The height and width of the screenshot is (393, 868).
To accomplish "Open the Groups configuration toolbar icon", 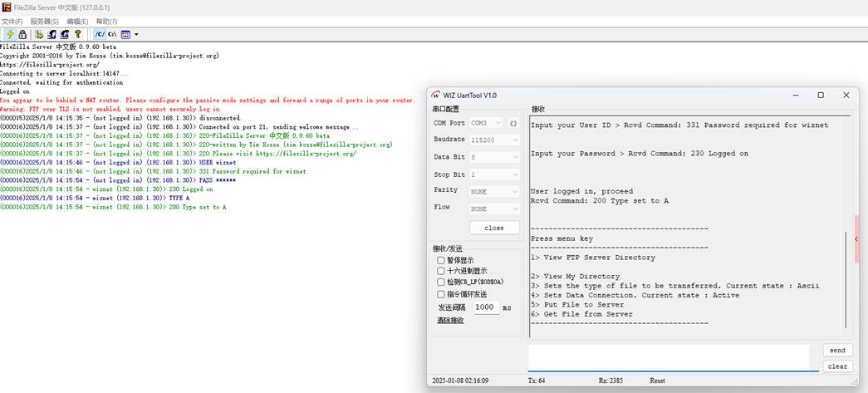I will (64, 35).
